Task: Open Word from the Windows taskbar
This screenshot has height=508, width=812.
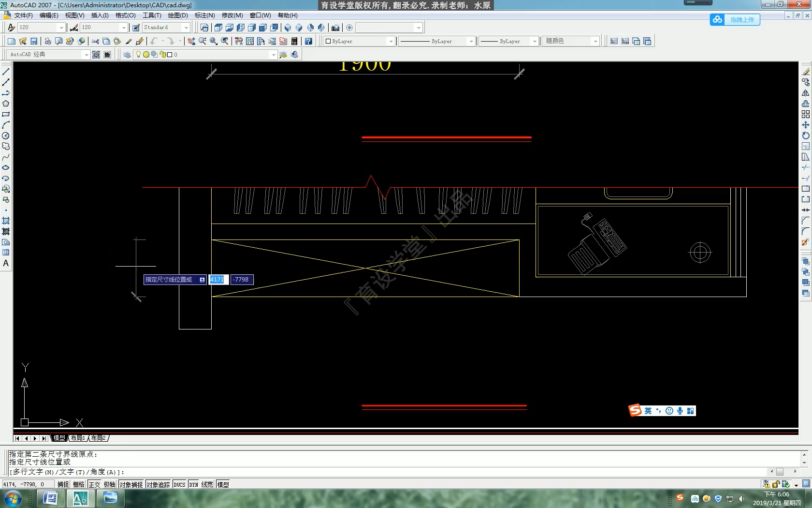Action: pyautogui.click(x=50, y=498)
